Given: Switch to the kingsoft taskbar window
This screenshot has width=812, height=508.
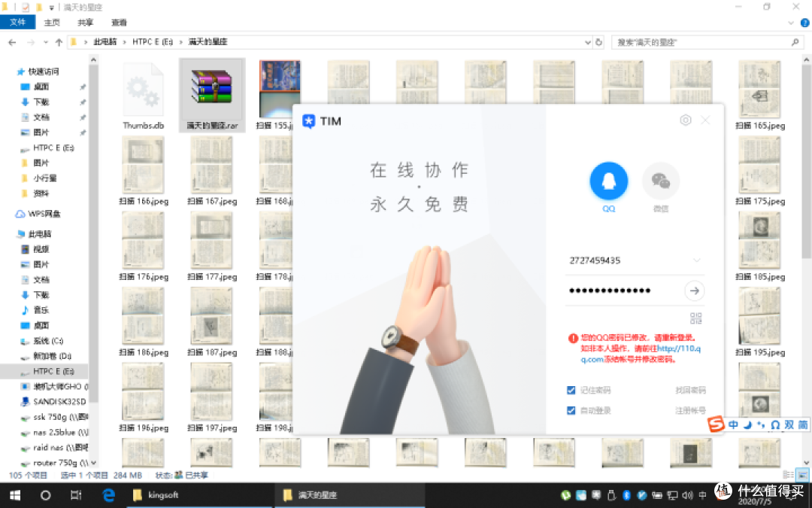Looking at the screenshot, I should tap(199, 495).
